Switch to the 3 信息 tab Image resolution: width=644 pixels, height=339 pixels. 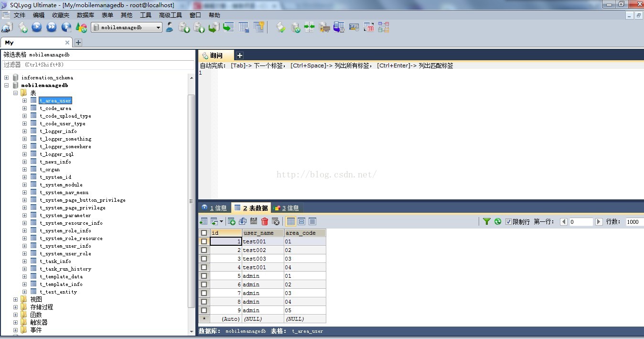point(287,208)
